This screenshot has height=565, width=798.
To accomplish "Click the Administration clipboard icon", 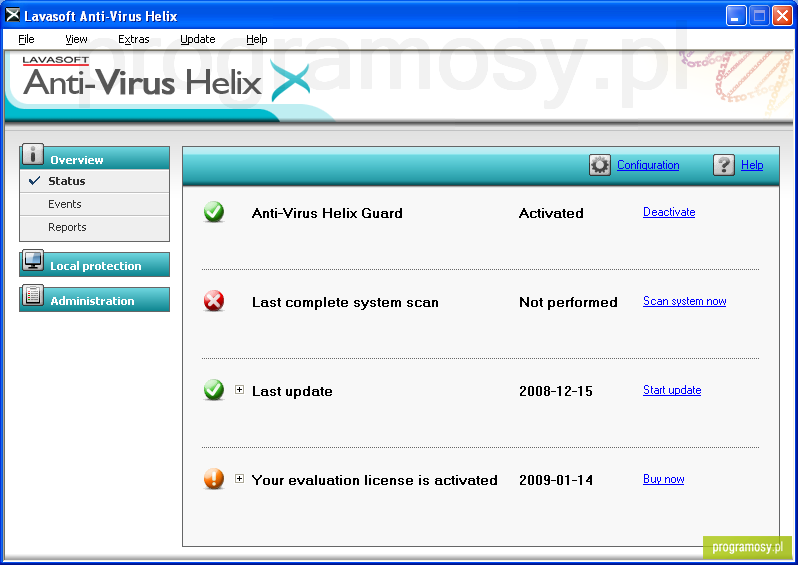I will [x=33, y=295].
